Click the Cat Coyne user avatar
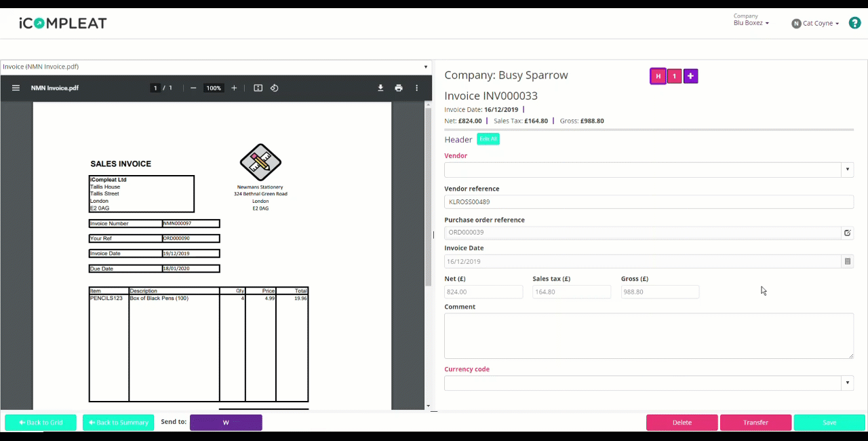This screenshot has width=868, height=441. (796, 24)
